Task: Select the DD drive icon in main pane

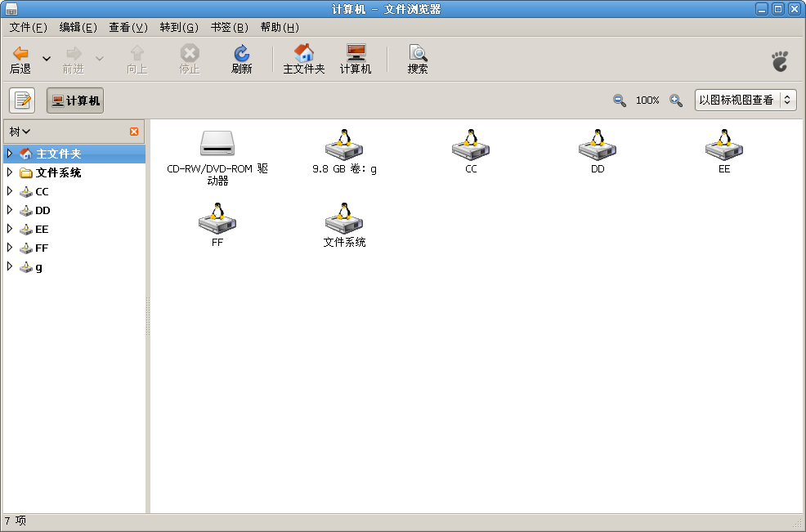Action: point(598,145)
